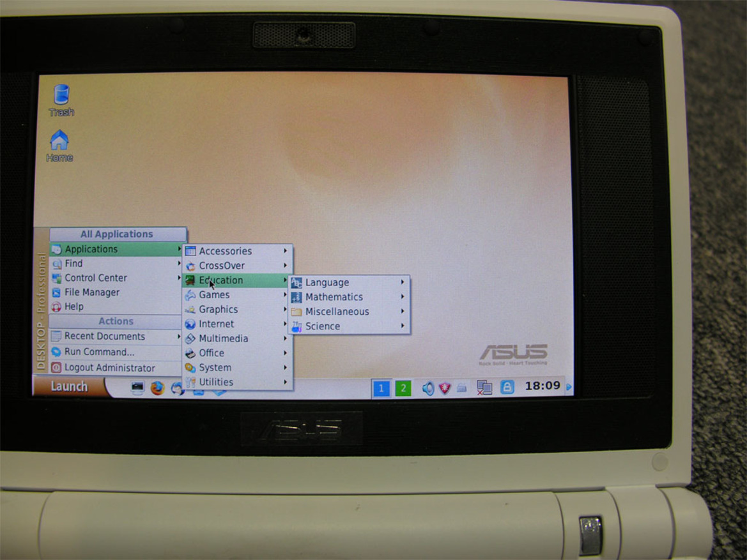Click the 18:09 clock
The height and width of the screenshot is (560, 747).
[x=542, y=385]
